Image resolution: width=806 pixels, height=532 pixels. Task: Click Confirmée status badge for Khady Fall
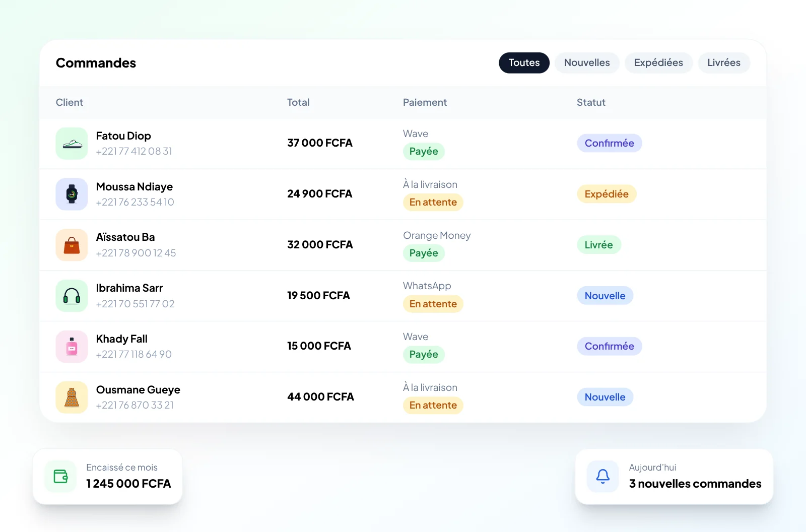click(610, 346)
